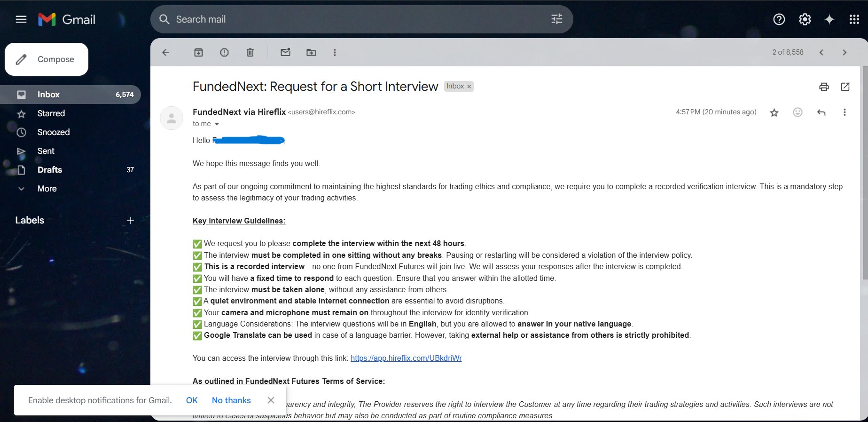Report this email as spam

tap(224, 52)
